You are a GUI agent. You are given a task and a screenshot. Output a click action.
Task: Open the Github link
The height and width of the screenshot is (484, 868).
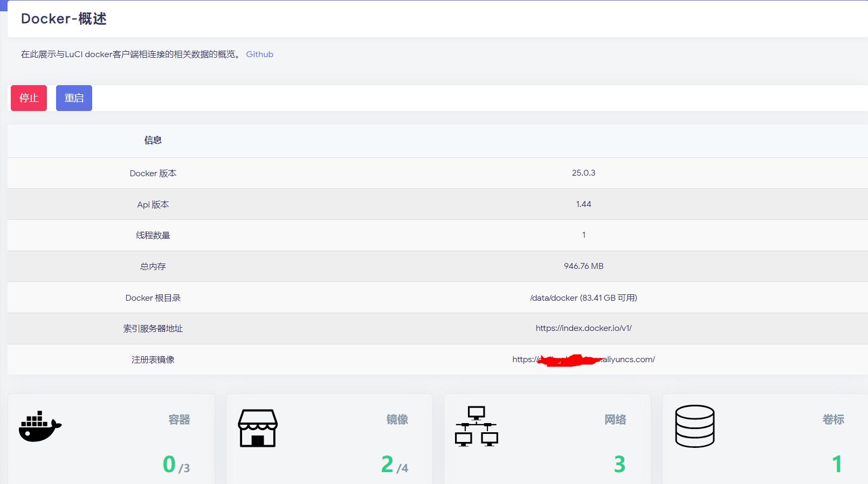(x=260, y=54)
